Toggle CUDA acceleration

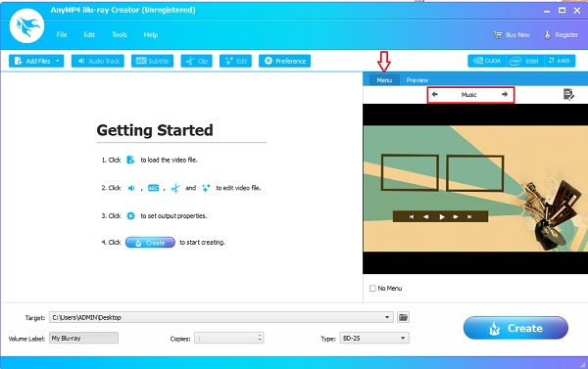[487, 61]
